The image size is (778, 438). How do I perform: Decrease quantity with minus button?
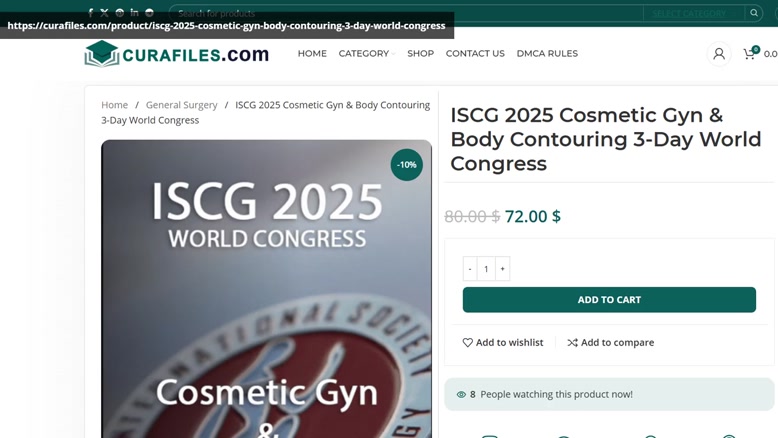pyautogui.click(x=470, y=269)
